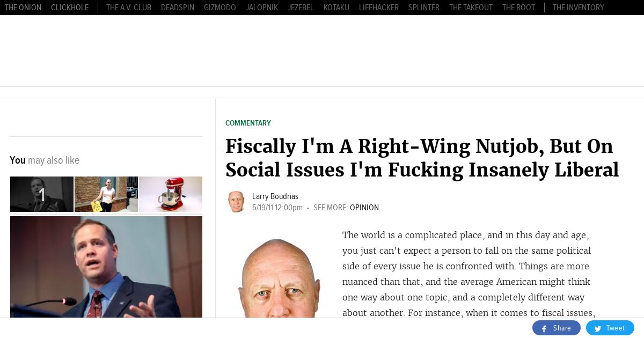This screenshot has width=644, height=338.
Task: Click the Twitter Tweet button
Action: point(610,328)
